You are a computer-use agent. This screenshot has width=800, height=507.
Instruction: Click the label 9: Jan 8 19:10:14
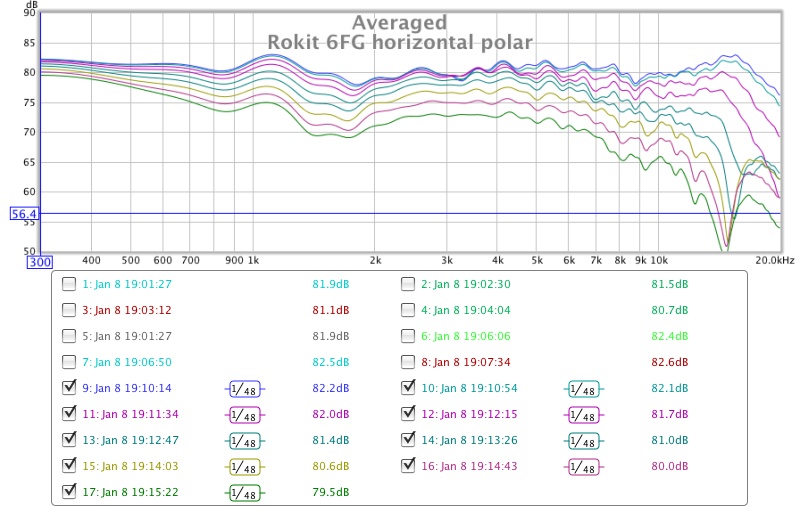coord(127,388)
